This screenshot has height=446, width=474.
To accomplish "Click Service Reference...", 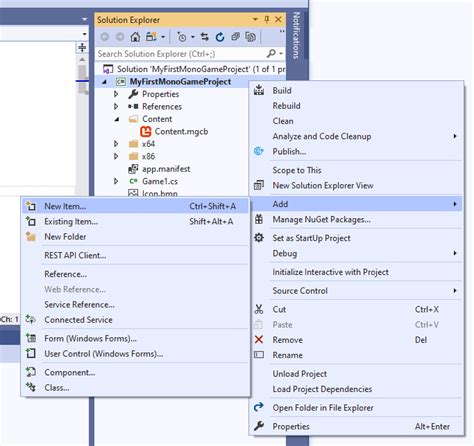I will [136, 304].
